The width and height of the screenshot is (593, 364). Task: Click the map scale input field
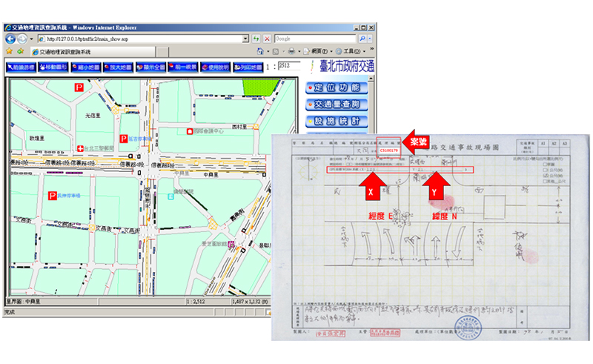tap(288, 67)
